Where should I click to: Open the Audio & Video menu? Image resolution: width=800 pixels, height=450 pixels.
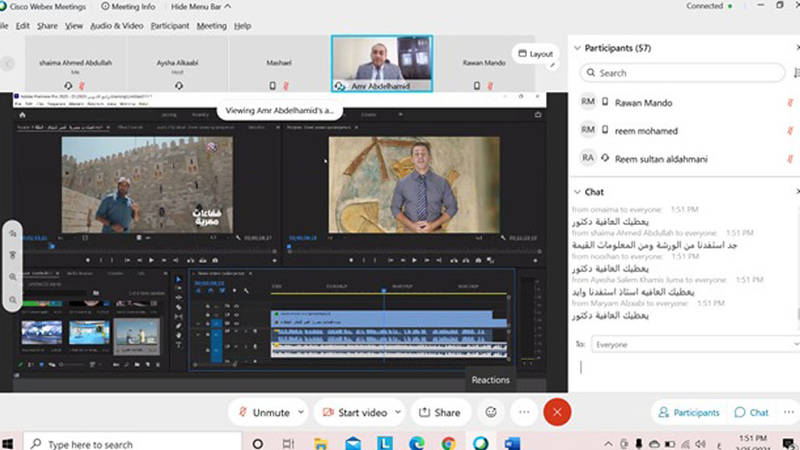(116, 25)
